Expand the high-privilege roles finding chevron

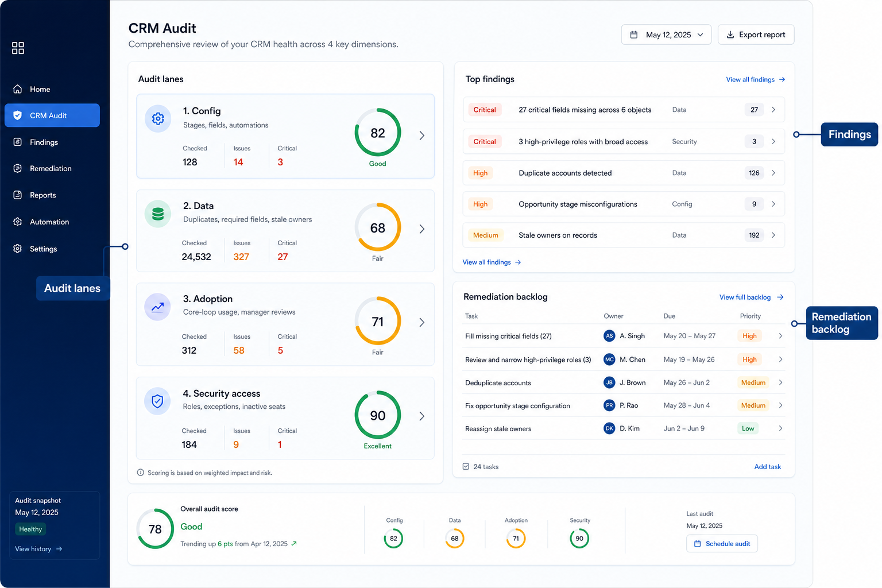click(773, 141)
